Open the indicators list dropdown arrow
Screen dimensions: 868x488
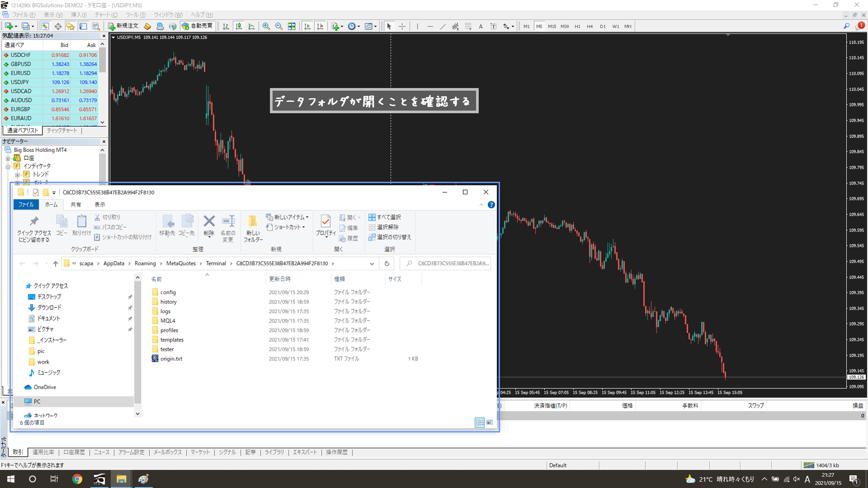342,26
